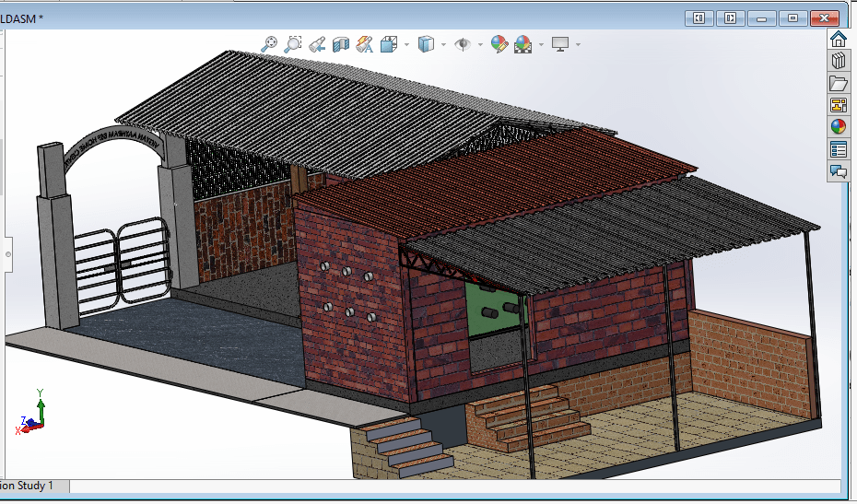
Task: Open the View Palette task pane tab
Action: click(838, 105)
